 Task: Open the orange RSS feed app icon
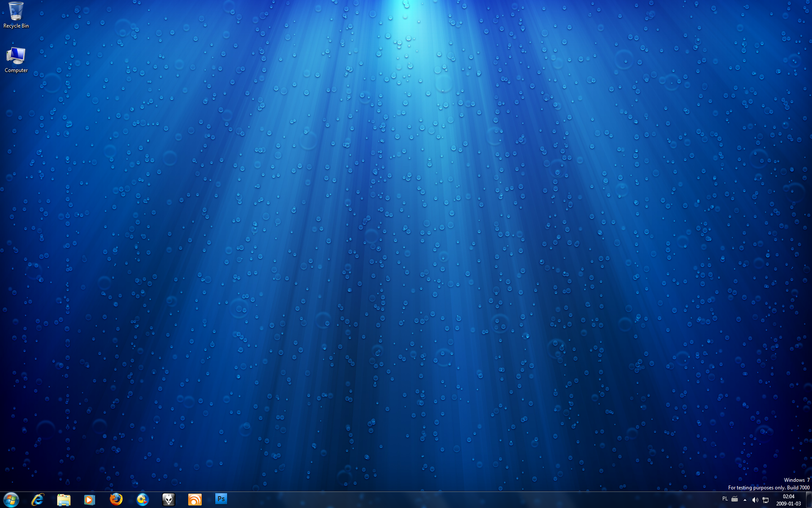pos(195,500)
